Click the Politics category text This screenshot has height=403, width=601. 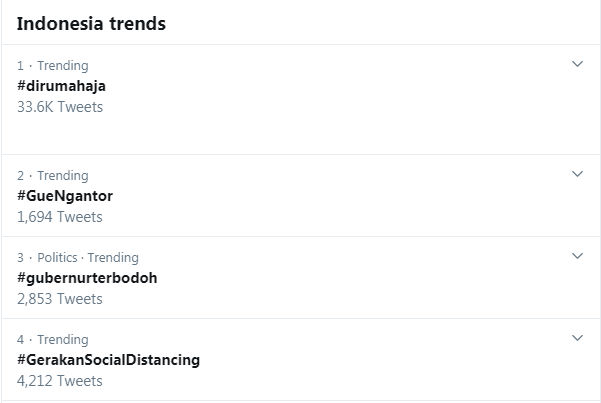(57, 258)
